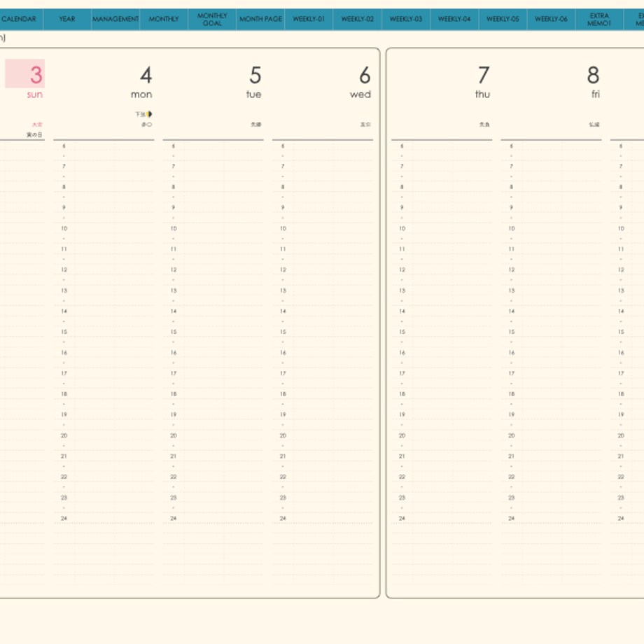Open the WEEKLY-03 tab
Screen dimensions: 644x644
pos(406,20)
